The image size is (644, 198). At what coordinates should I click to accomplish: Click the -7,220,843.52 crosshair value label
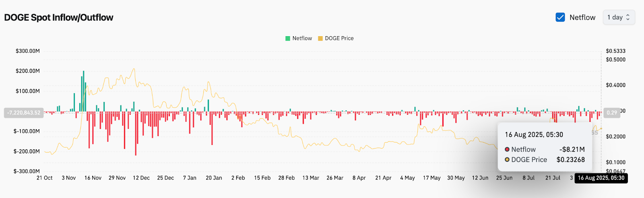(24, 113)
